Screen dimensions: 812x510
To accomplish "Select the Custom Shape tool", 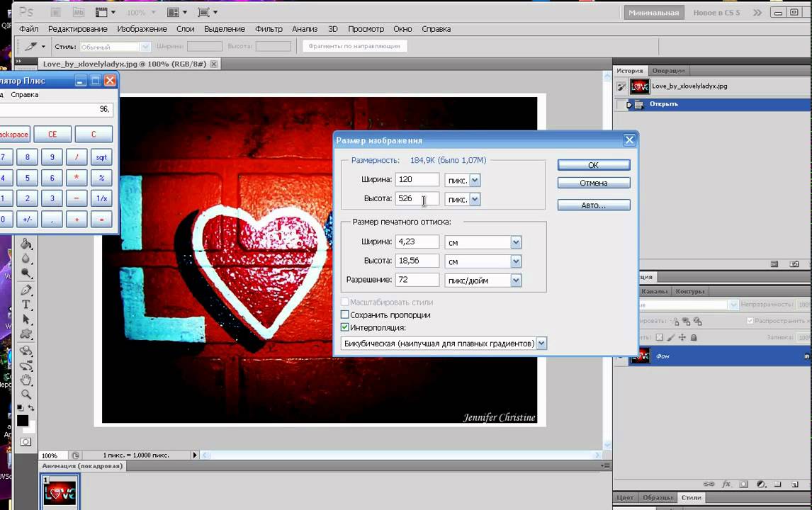I will (26, 334).
